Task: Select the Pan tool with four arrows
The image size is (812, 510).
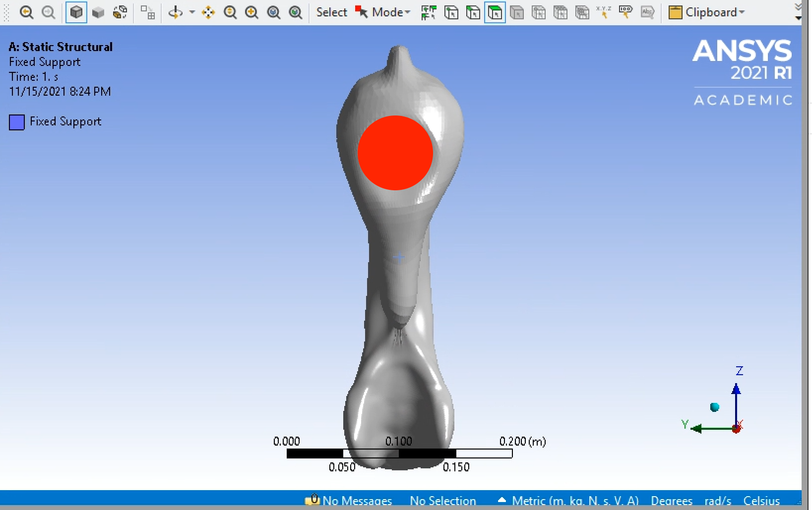Action: [208, 12]
